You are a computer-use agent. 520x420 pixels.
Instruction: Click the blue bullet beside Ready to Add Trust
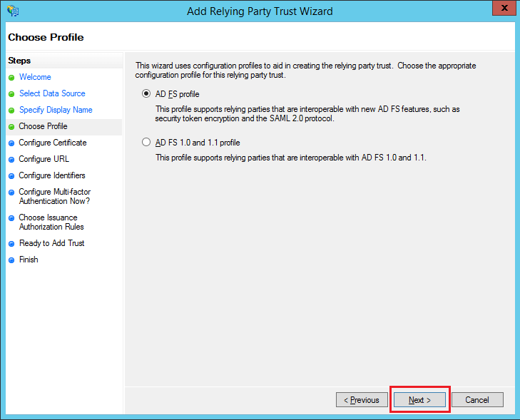[11, 244]
